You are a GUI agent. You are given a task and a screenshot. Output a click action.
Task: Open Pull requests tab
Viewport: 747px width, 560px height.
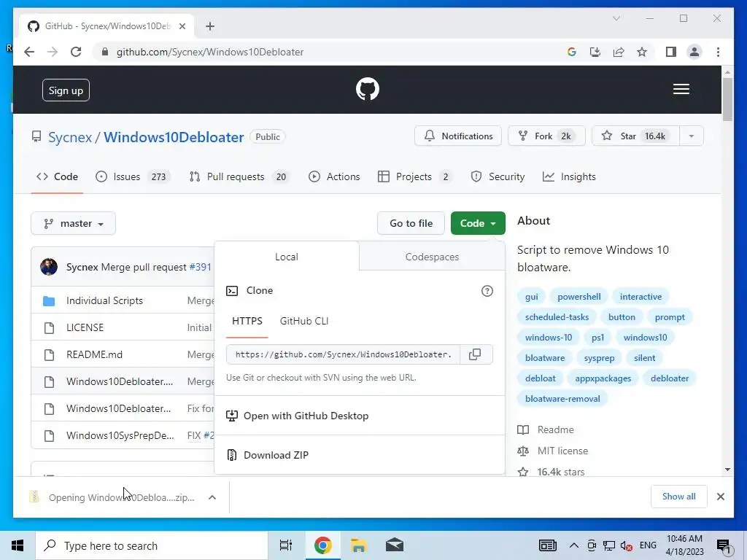tap(239, 176)
